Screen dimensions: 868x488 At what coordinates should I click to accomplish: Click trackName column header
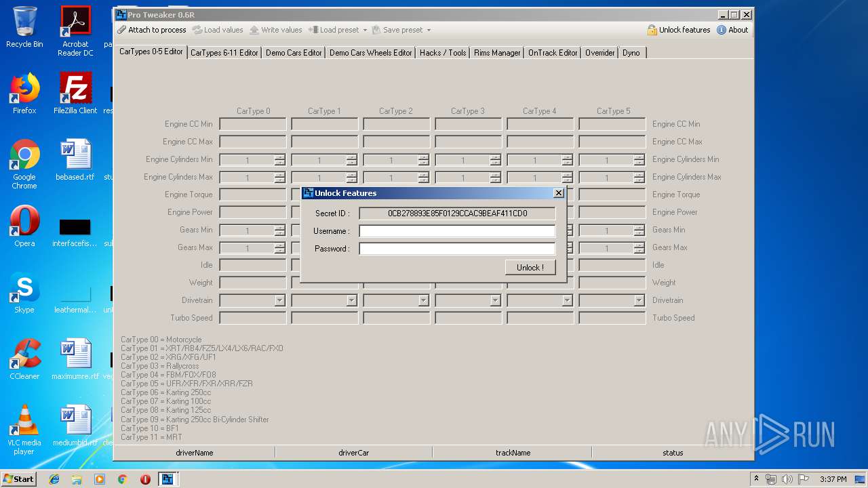coord(513,453)
